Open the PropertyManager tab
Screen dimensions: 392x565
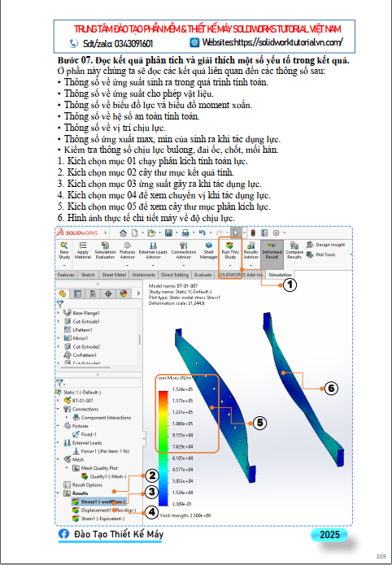tap(77, 293)
